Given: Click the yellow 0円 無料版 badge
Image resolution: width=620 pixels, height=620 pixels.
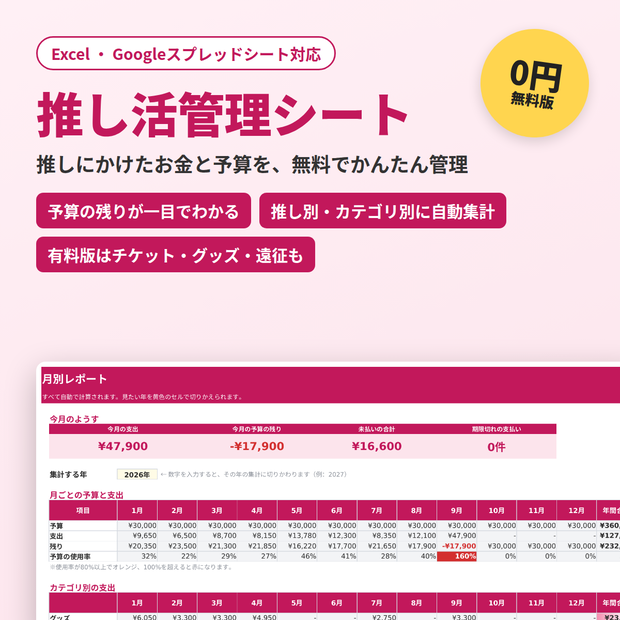Looking at the screenshot, I should [535, 83].
